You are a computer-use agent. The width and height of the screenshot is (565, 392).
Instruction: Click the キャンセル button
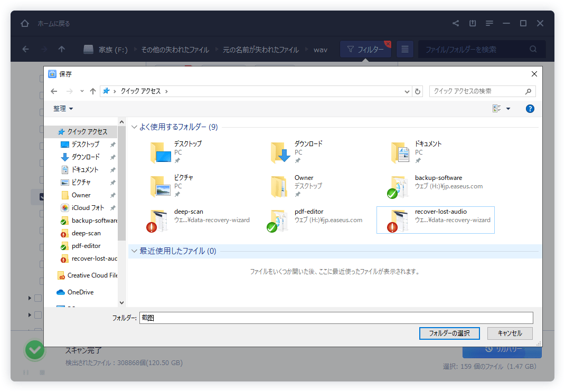(510, 333)
